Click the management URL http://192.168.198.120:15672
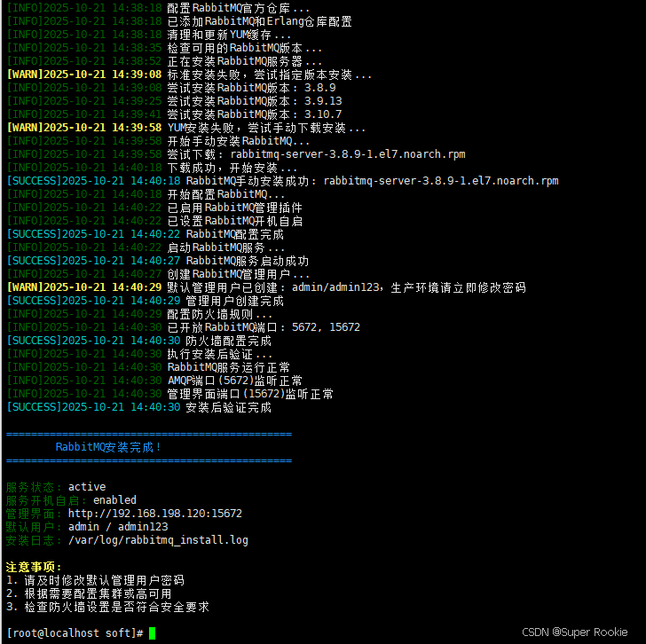The image size is (646, 644). tap(155, 513)
